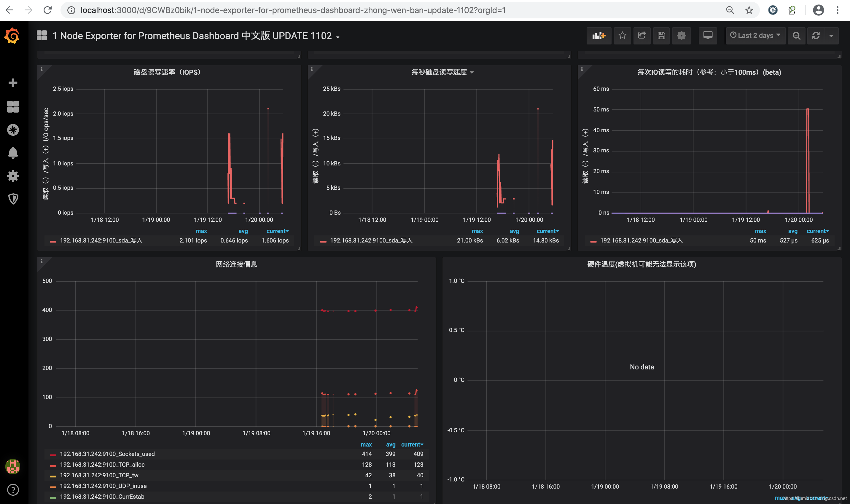
Task: Open Configuration gear in the sidebar
Action: [13, 176]
